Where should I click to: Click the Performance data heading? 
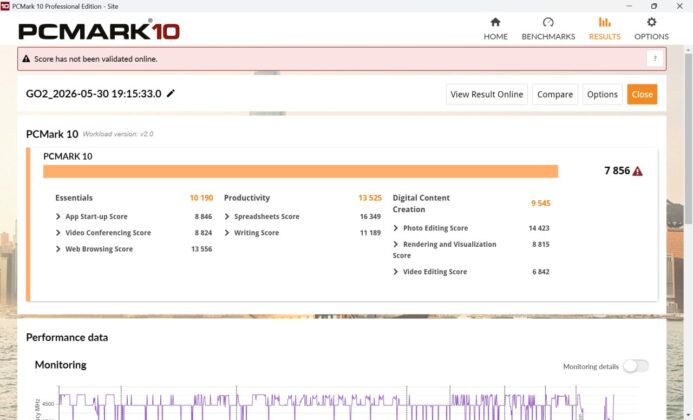tap(67, 337)
